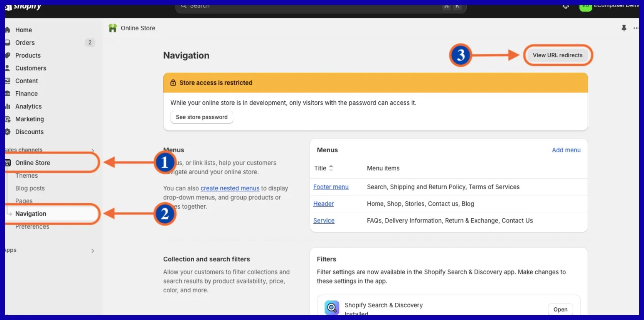Click the Shopify Search & Discovery app icon

[x=332, y=308]
